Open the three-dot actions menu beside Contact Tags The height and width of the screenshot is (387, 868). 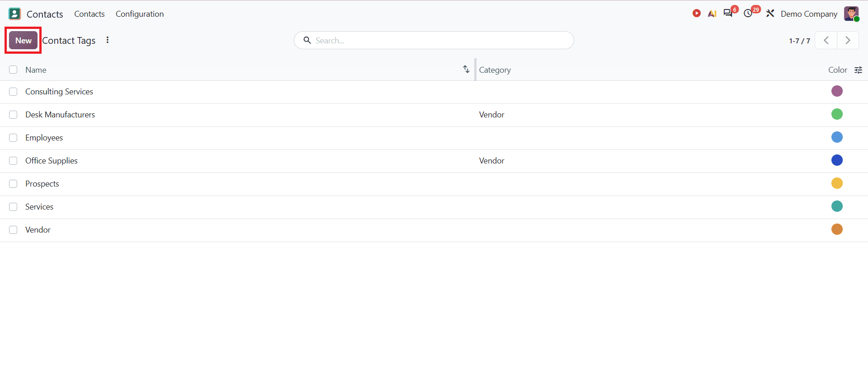[x=108, y=40]
